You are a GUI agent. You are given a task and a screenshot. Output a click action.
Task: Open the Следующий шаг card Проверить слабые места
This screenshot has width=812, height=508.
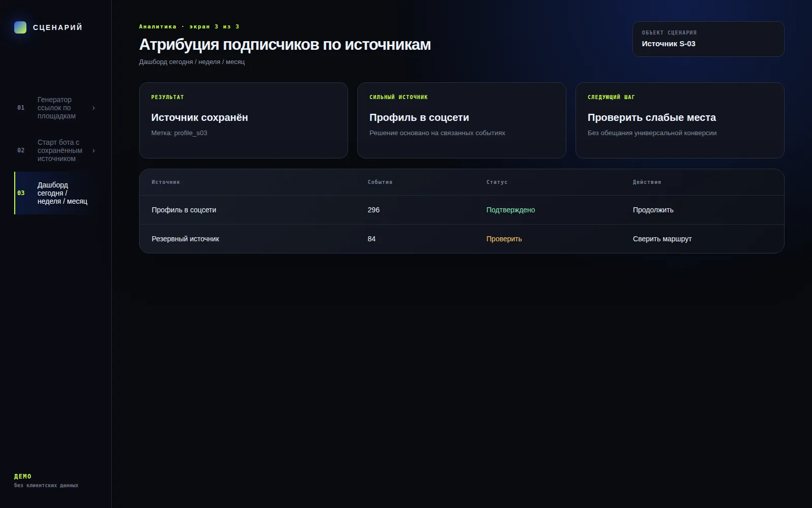click(680, 120)
